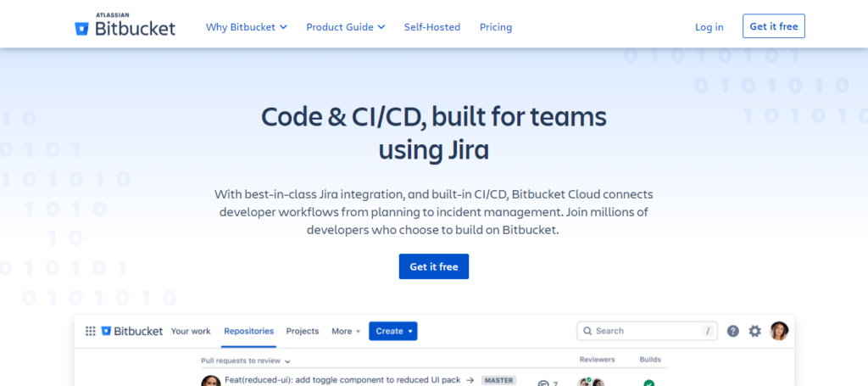868x386 pixels.
Task: Click the Atlassian Bitbucket logo in header
Action: (x=125, y=26)
